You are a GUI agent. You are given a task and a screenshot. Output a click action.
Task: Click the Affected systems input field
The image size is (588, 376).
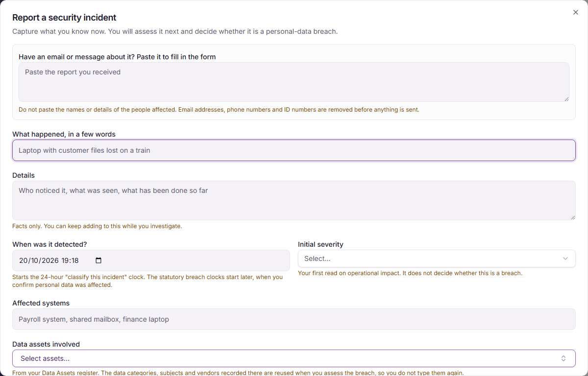tap(294, 319)
